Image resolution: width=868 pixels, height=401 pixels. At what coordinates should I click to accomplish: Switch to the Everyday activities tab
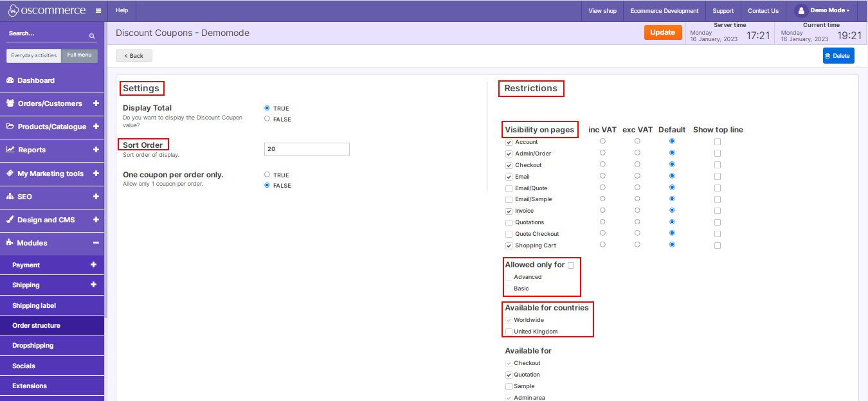pos(34,55)
